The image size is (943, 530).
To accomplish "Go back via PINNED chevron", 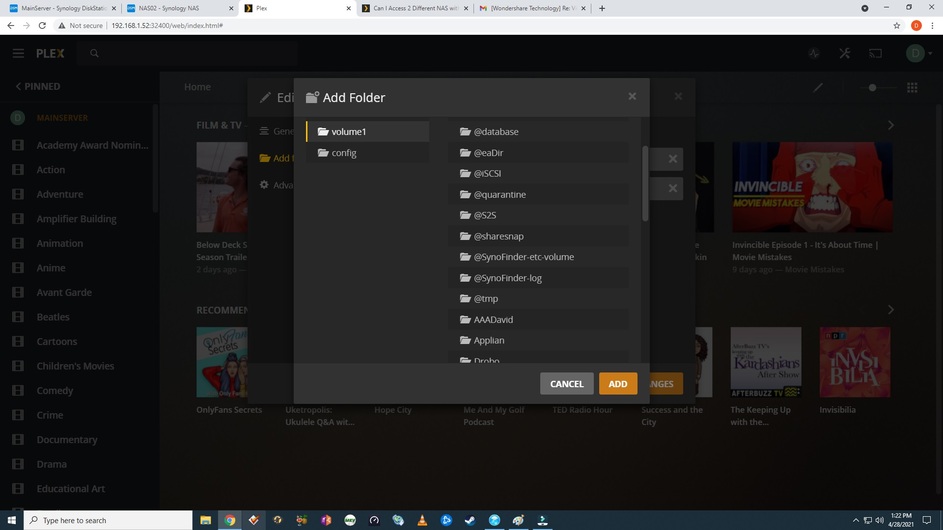I will (38, 87).
